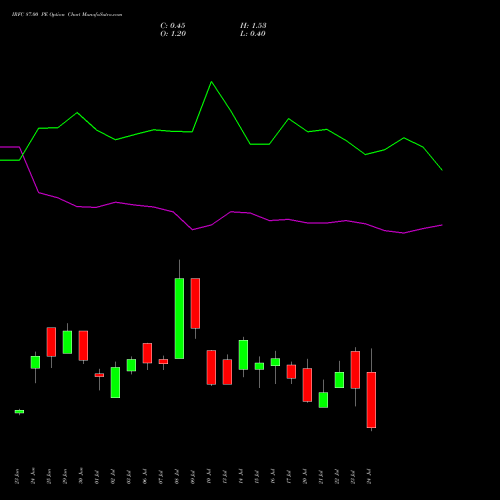The height and width of the screenshot is (500, 500).
Task: Select the '08 Jul' date label
Action: pos(177,476)
